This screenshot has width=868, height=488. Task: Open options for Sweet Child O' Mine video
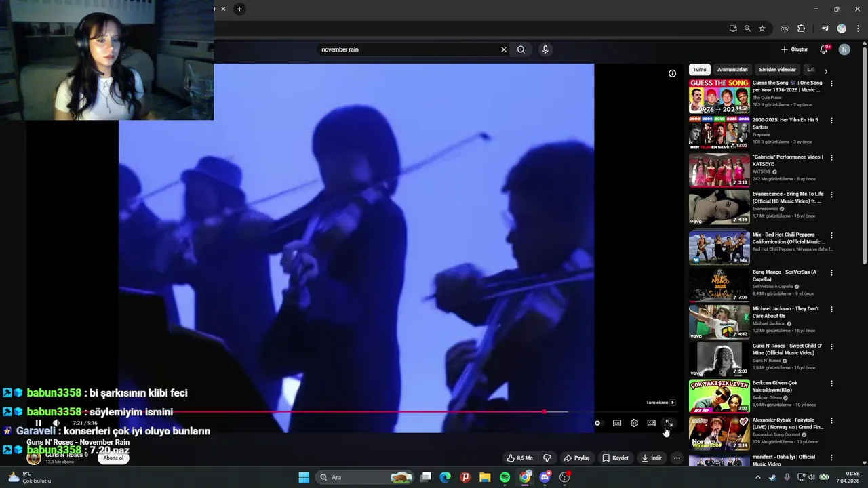(x=831, y=346)
